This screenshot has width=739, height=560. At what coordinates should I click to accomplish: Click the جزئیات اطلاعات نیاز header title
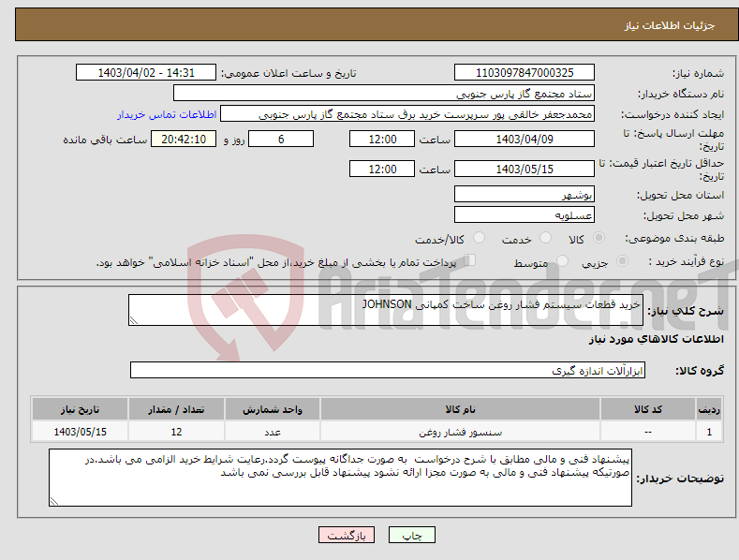(x=670, y=25)
